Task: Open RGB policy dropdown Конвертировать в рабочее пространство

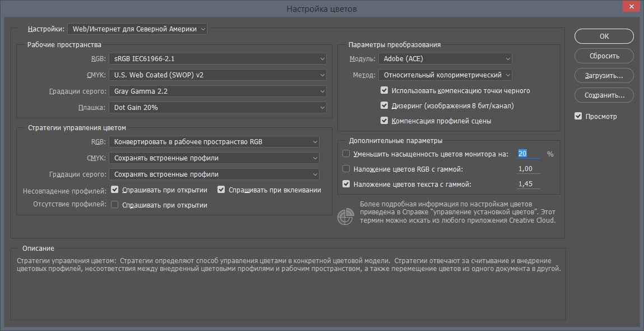Action: 214,142
